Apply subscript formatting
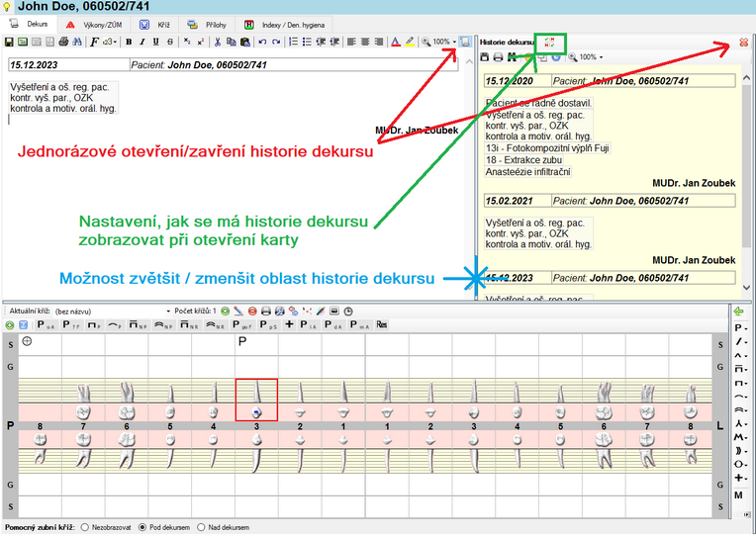The image size is (756, 536). (187, 42)
